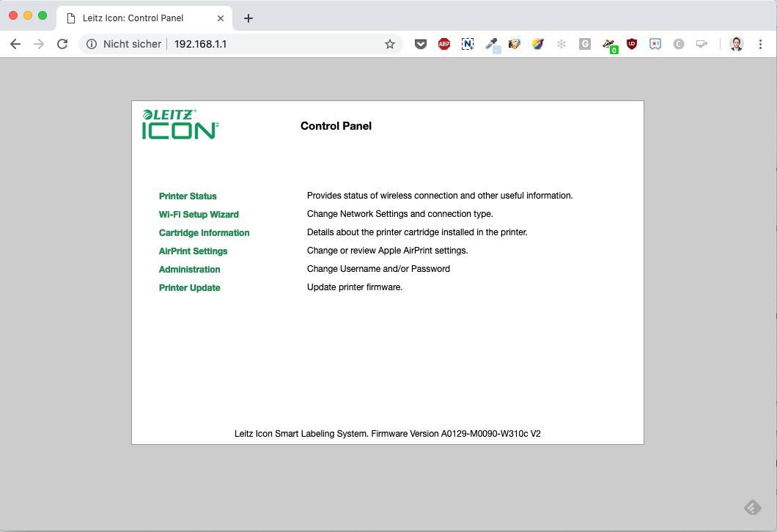Open the Adblock Plus extension

point(444,44)
